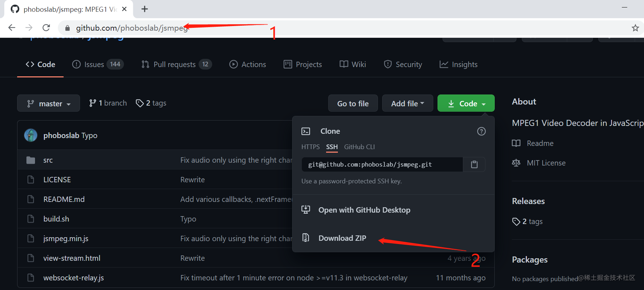Click Open with GitHub Desktop
This screenshot has width=644, height=290.
364,210
